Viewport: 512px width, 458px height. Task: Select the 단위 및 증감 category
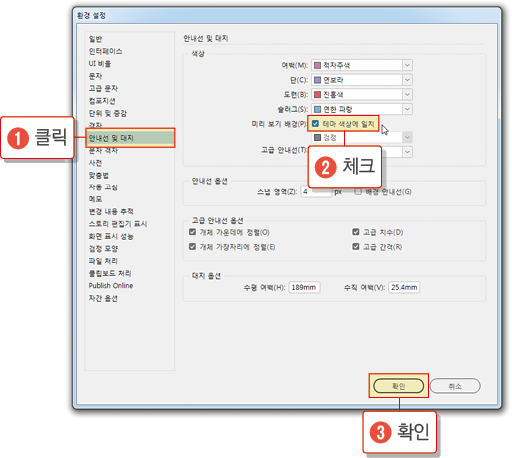coord(107,113)
